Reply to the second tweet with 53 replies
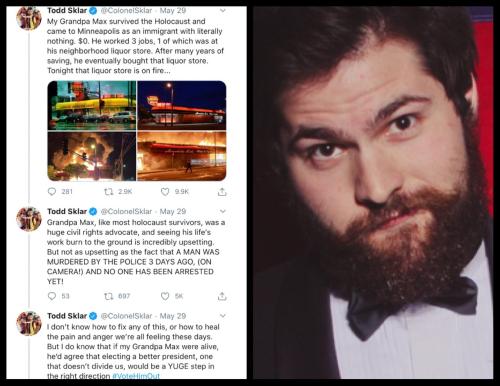Image resolution: width=500 pixels, height=386 pixels. coord(52,296)
